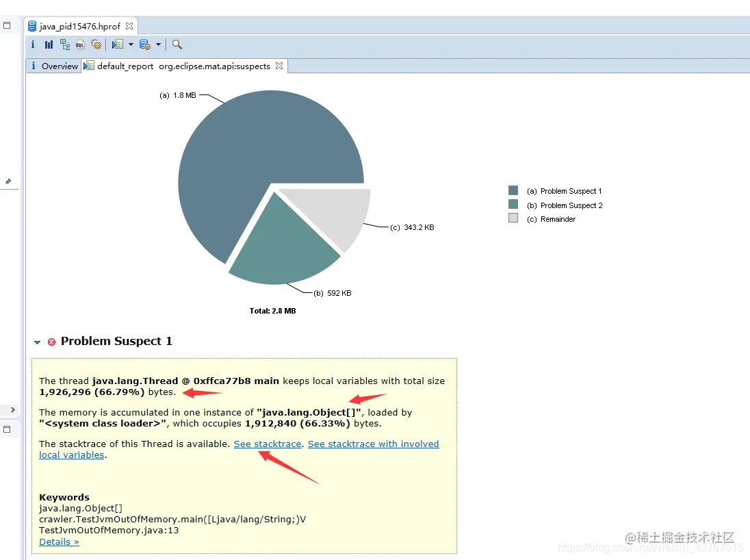Click the restore panel icon at top left

pyautogui.click(x=8, y=25)
